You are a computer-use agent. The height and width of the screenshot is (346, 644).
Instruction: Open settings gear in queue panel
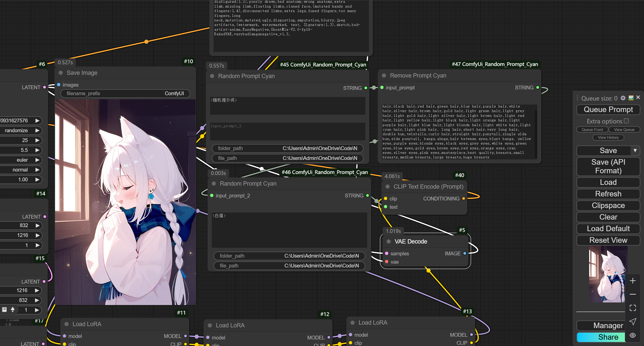pos(623,98)
